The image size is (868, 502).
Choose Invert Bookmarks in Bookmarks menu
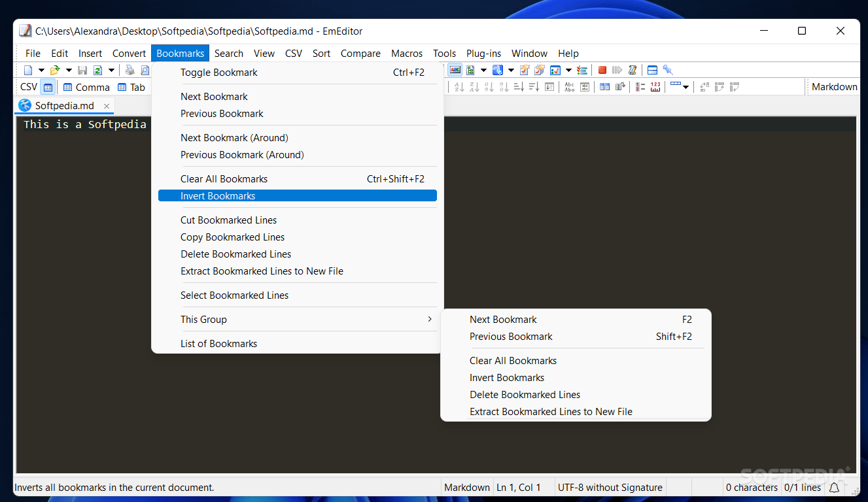[298, 196]
